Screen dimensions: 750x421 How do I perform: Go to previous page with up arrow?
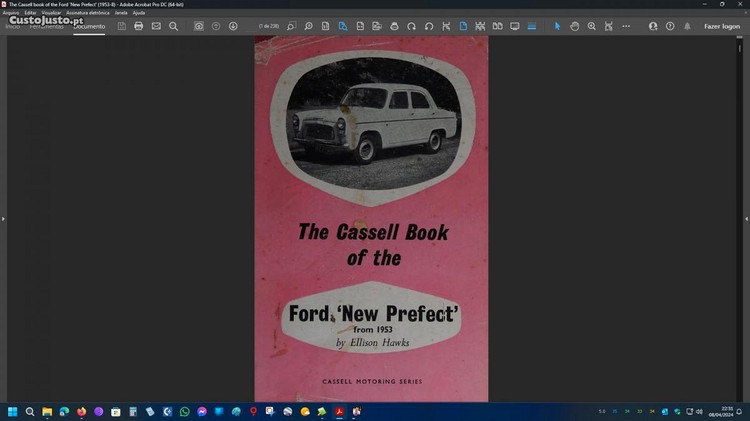(x=216, y=26)
